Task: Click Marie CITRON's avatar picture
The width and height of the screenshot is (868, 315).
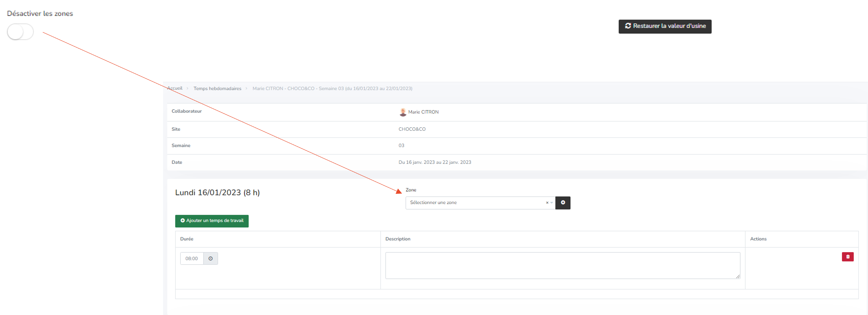Action: pos(402,112)
